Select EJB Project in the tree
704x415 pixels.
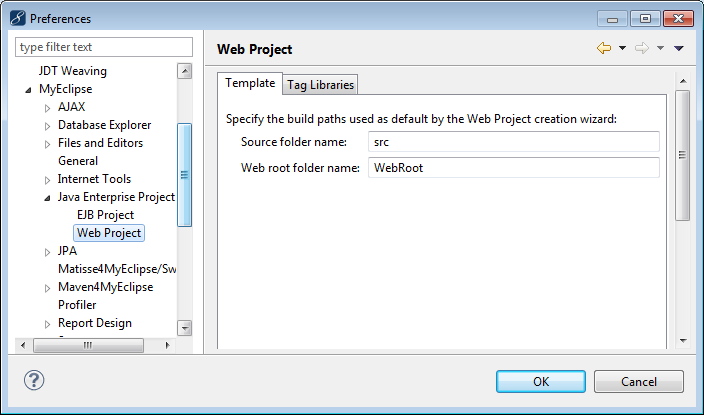[105, 215]
